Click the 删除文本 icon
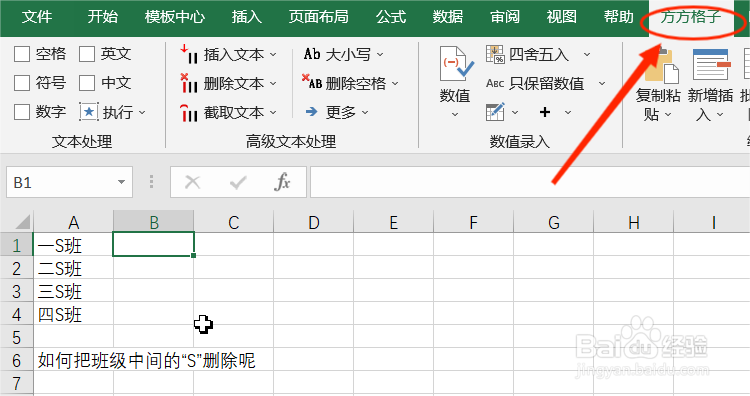The image size is (750, 396). pos(189,83)
